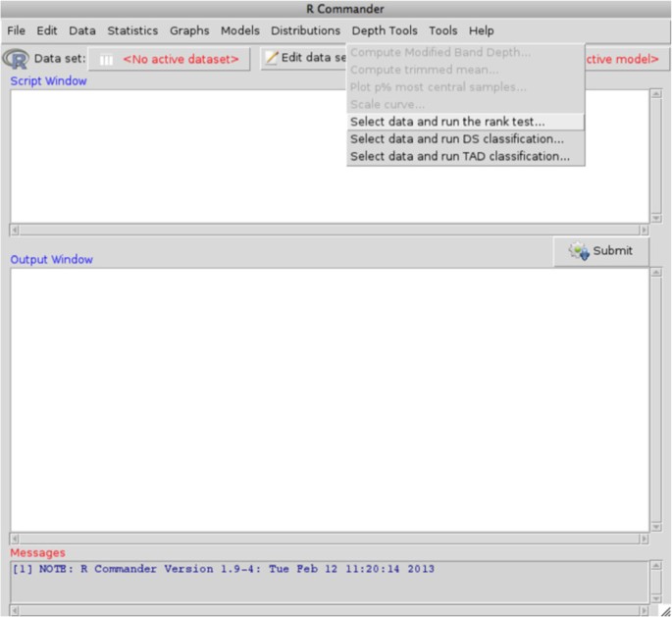
Task: Click the Edit data set button
Action: click(x=304, y=58)
